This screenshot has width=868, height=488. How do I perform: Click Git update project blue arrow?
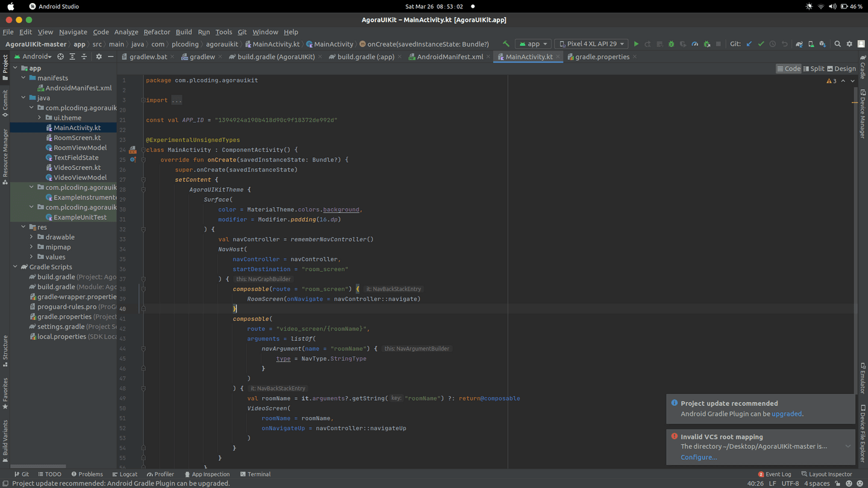click(749, 44)
